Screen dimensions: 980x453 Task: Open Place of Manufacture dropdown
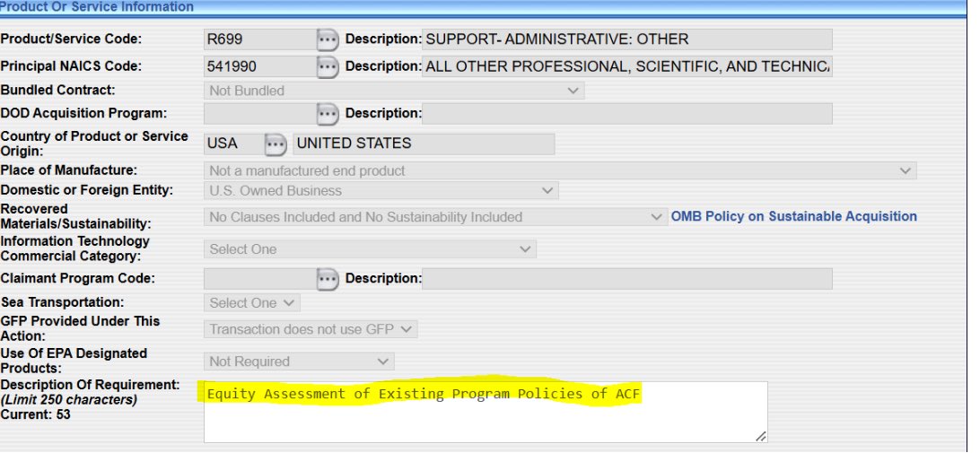click(x=560, y=170)
